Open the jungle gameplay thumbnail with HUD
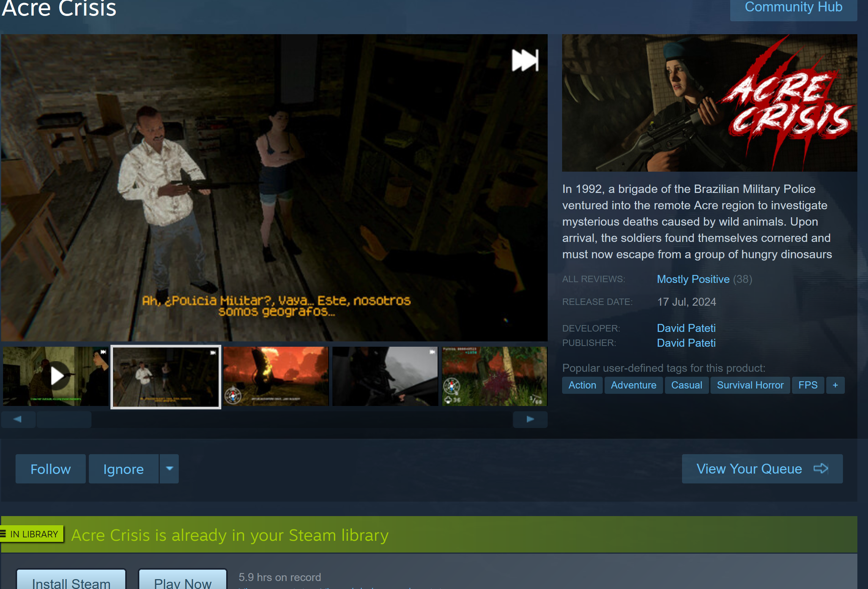 coord(495,376)
